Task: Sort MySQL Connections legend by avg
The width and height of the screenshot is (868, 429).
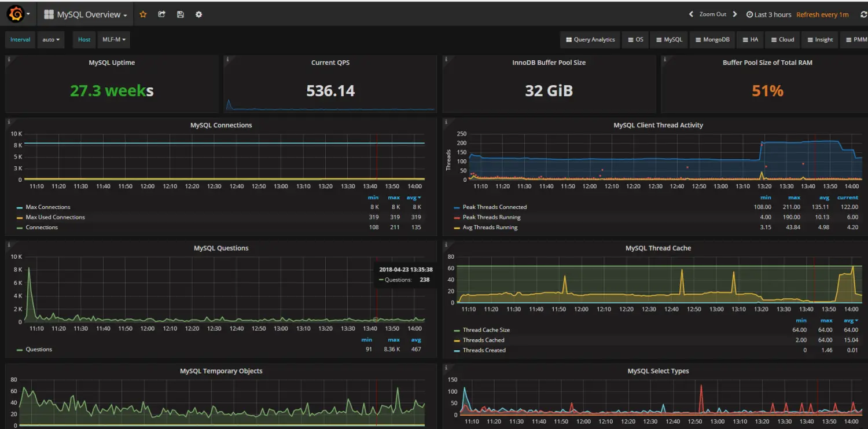Action: tap(414, 197)
